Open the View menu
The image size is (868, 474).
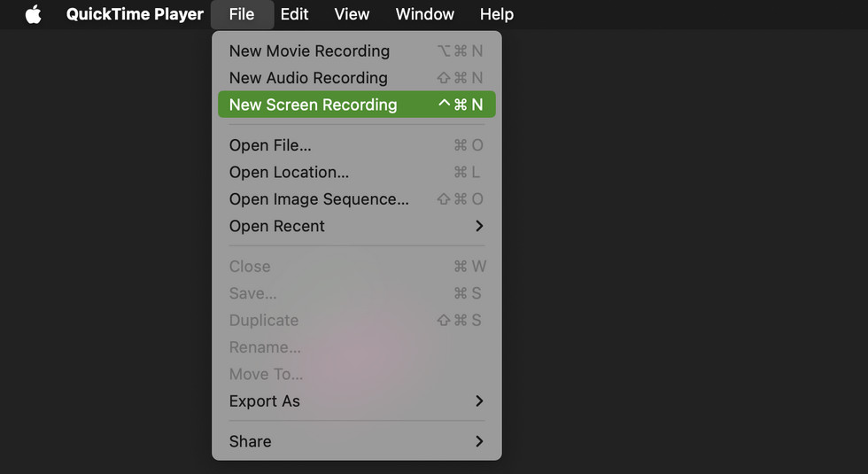coord(352,14)
